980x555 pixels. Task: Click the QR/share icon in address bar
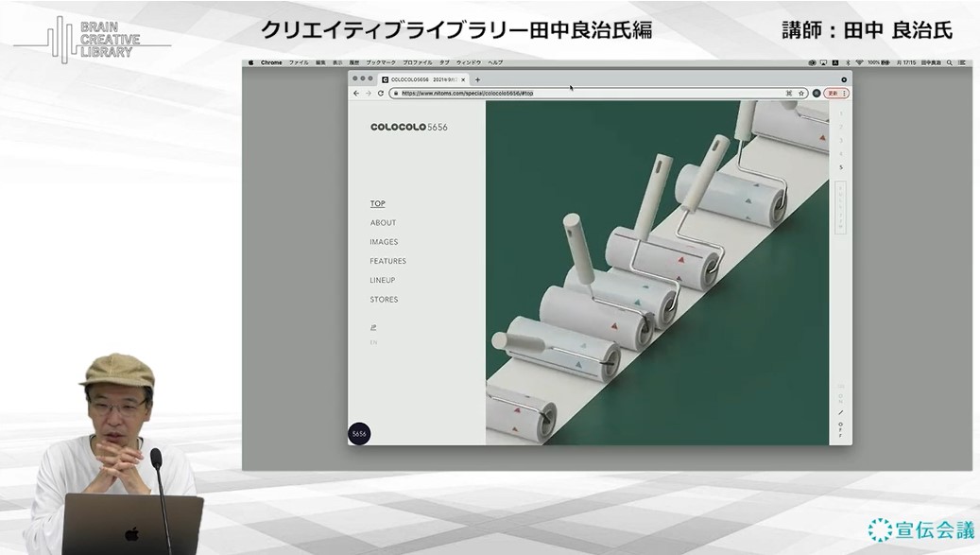tap(789, 93)
